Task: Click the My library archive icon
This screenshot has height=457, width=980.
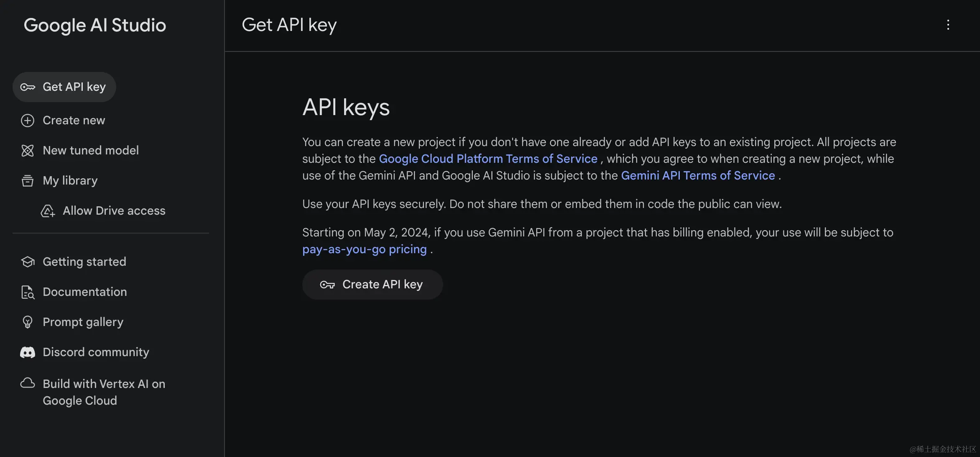Action: click(x=28, y=181)
